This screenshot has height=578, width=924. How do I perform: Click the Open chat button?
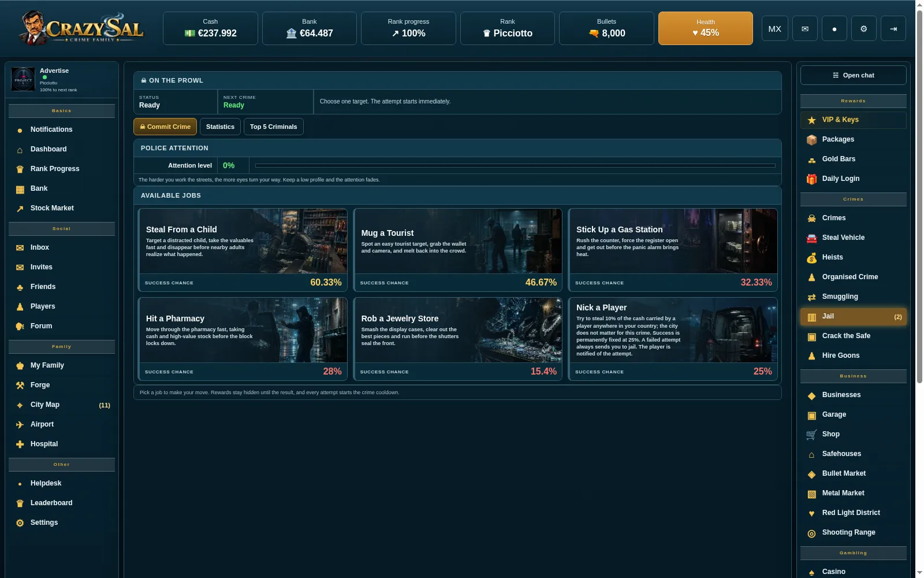[853, 75]
